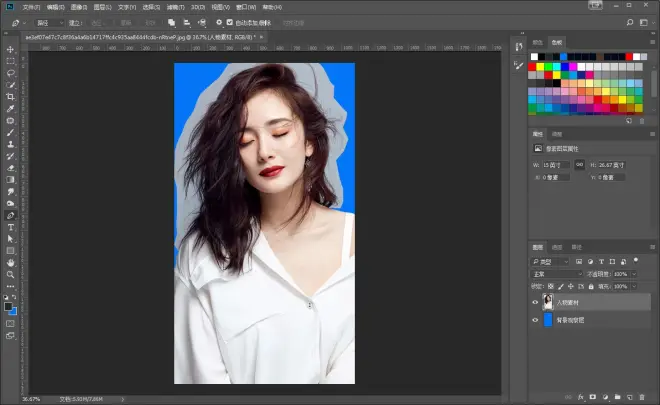
Task: Open the search icon in options bar
Action: point(630,23)
